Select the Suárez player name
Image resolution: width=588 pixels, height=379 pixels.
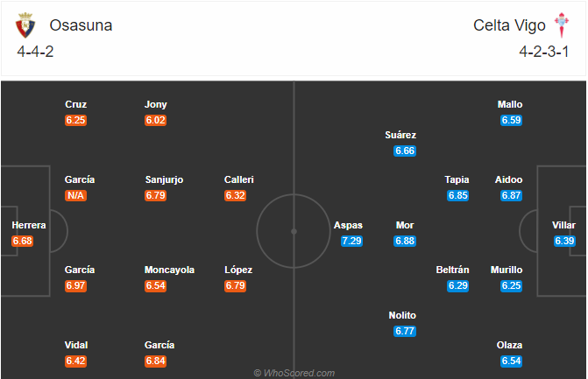pos(400,135)
